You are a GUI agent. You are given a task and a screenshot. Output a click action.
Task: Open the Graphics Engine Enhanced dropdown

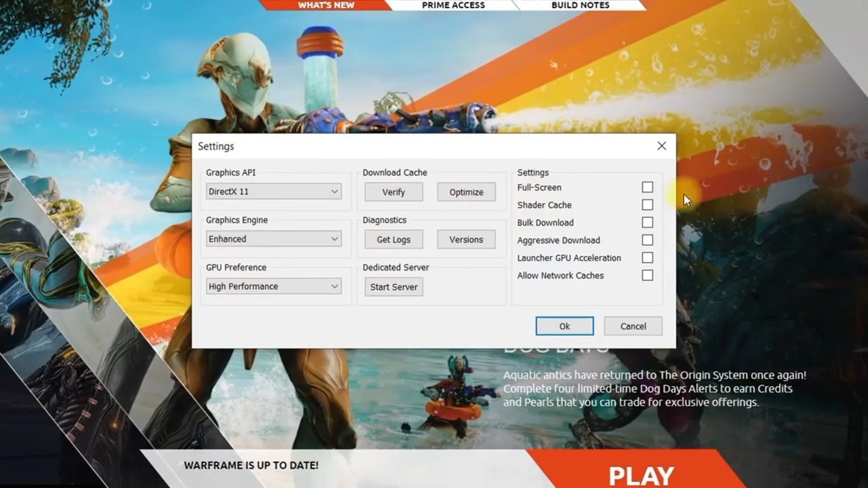(x=273, y=239)
